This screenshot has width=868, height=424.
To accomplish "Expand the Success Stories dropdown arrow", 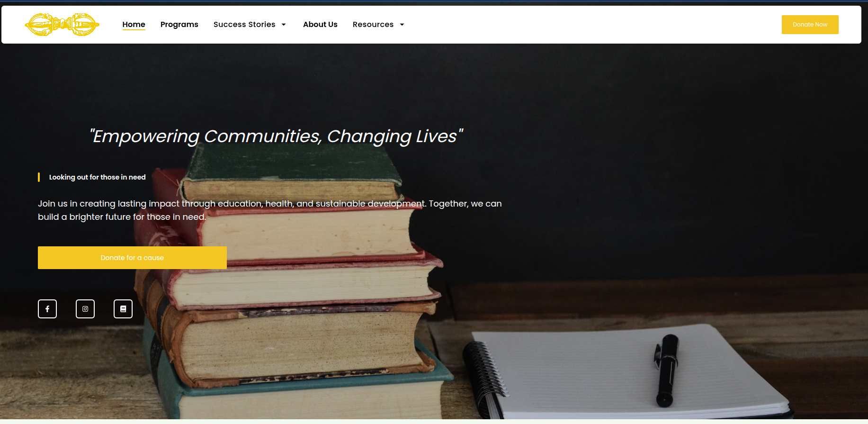I will click(284, 25).
